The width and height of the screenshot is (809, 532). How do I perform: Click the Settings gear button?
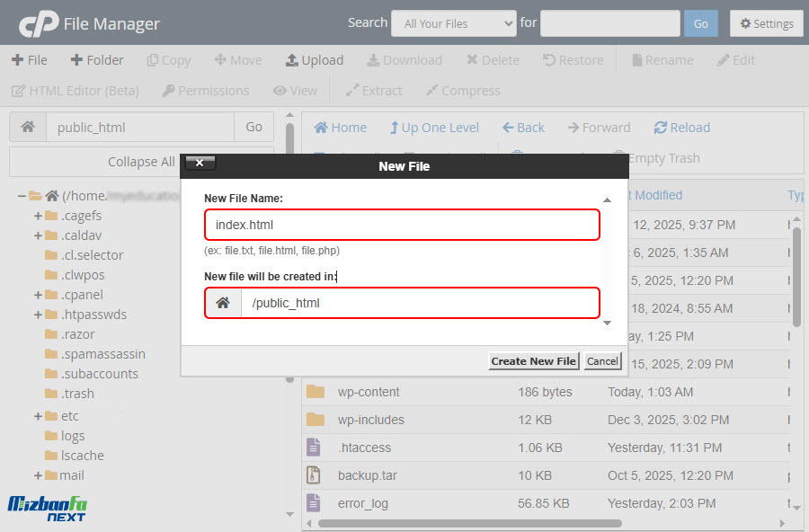[766, 23]
